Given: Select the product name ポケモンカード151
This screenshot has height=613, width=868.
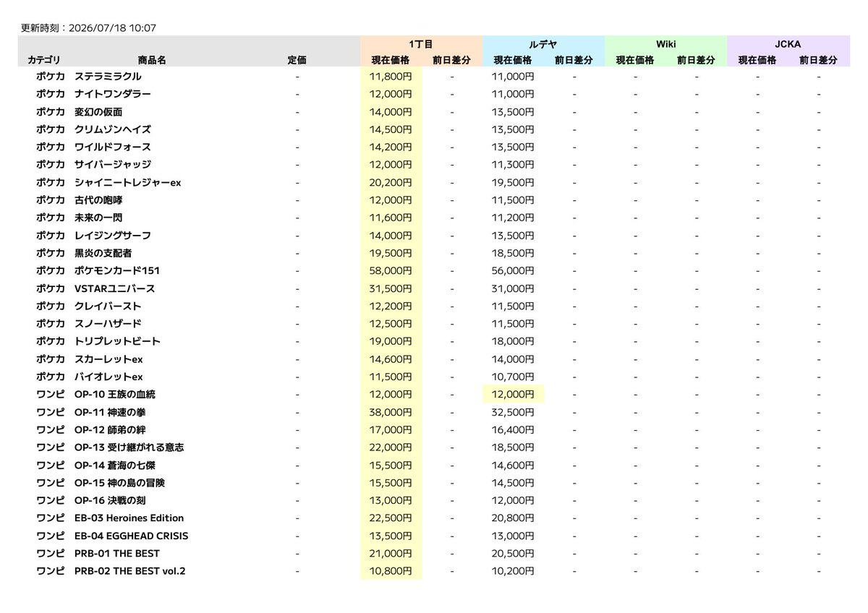Looking at the screenshot, I should (117, 270).
